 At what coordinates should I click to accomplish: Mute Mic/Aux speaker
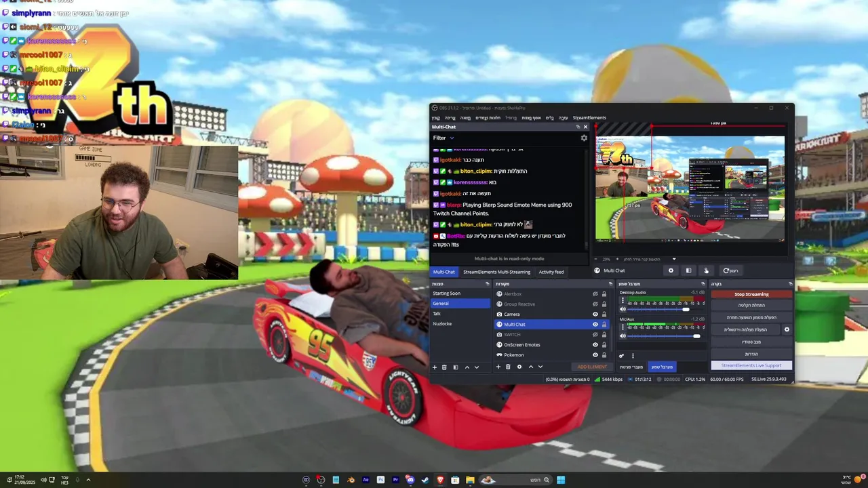coord(623,335)
